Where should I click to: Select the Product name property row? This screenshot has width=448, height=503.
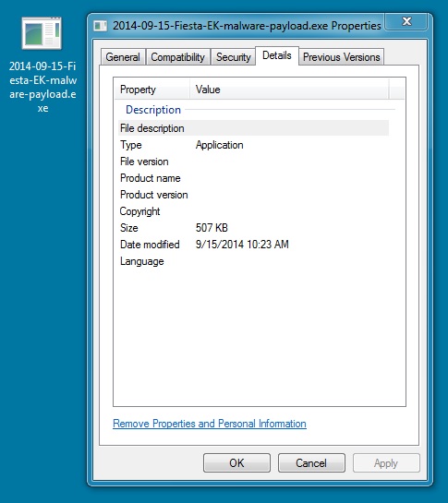point(253,178)
